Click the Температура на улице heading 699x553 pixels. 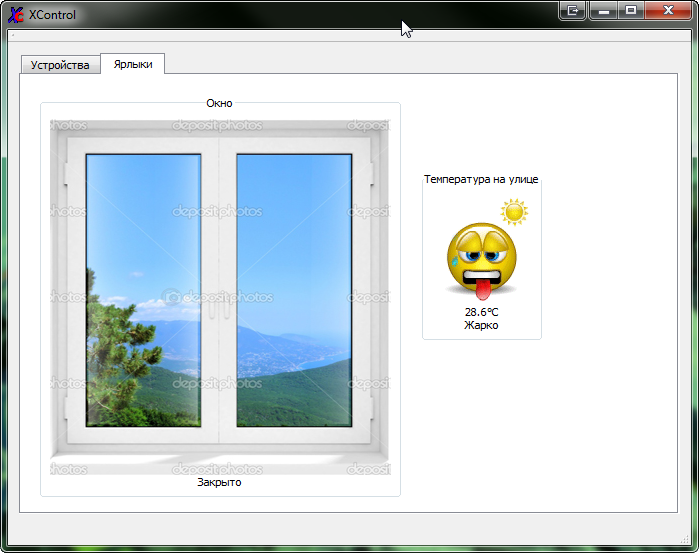(x=481, y=179)
